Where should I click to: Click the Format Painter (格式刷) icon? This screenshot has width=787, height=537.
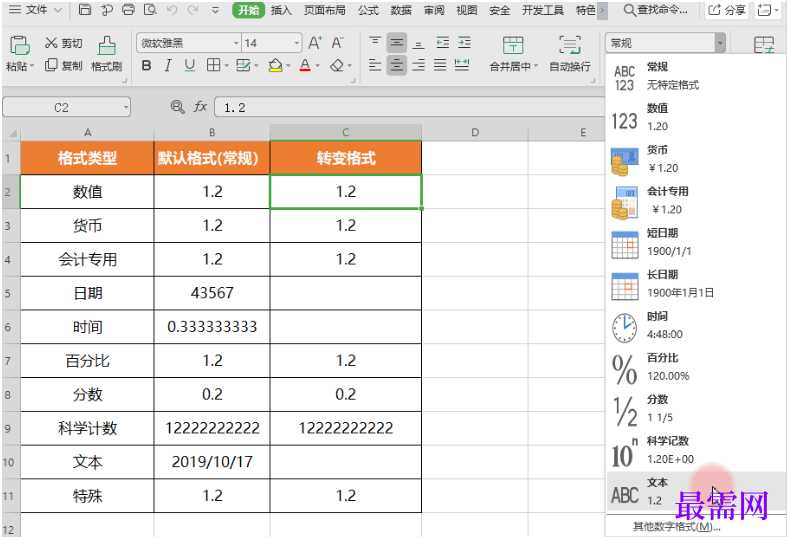106,44
